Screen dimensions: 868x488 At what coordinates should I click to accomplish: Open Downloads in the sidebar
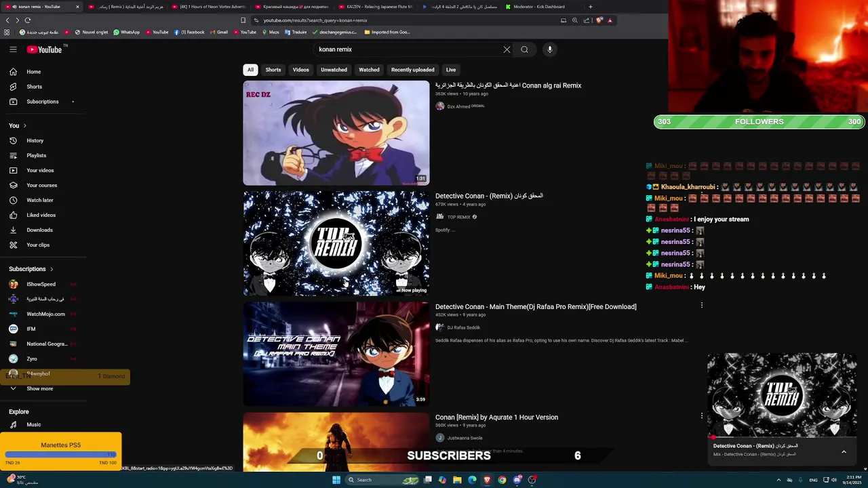[x=39, y=230]
